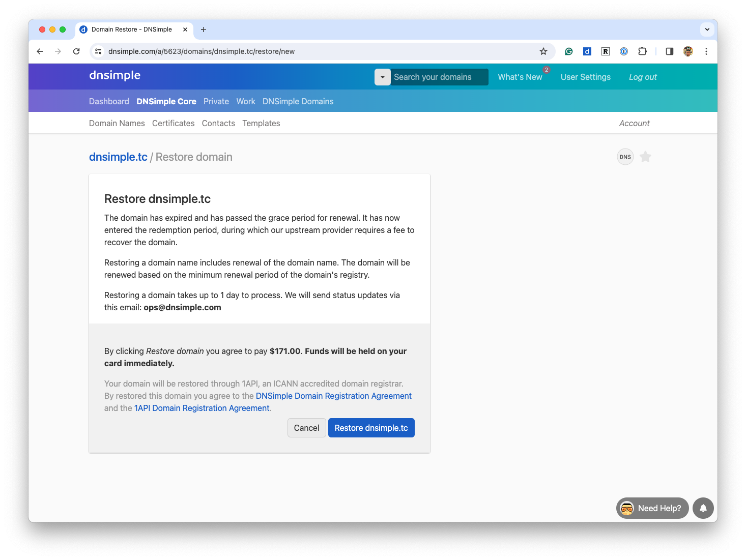This screenshot has height=560, width=746.
Task: Click the address bar URL
Action: tap(202, 51)
